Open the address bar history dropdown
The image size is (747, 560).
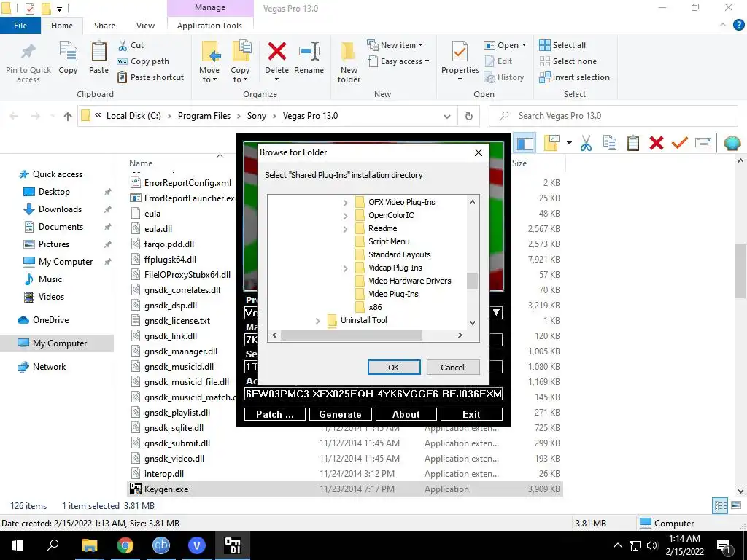pyautogui.click(x=447, y=116)
